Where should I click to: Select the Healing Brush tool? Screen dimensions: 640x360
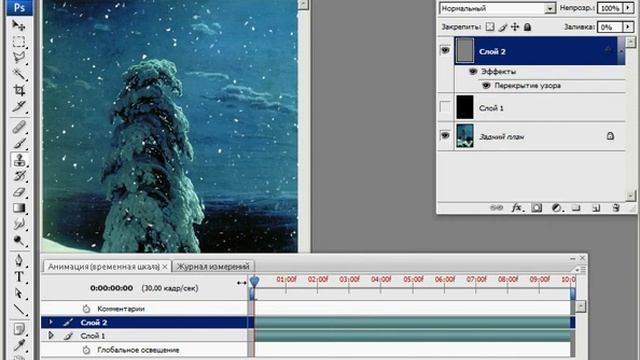pos(19,127)
